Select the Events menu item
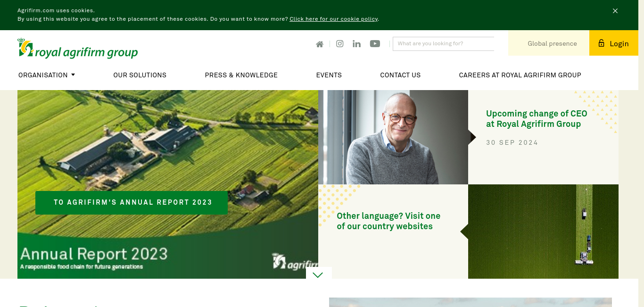644x307 pixels. 329,75
